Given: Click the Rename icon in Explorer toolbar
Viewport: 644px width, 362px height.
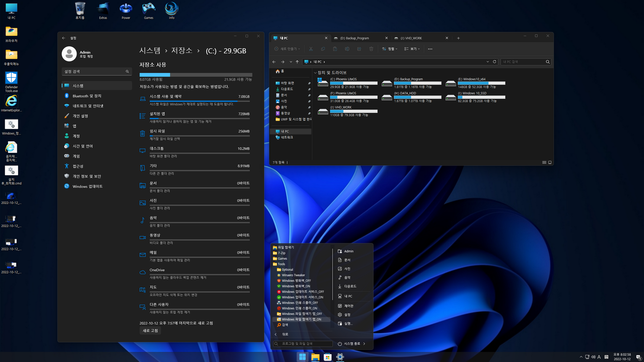Looking at the screenshot, I should click(347, 49).
